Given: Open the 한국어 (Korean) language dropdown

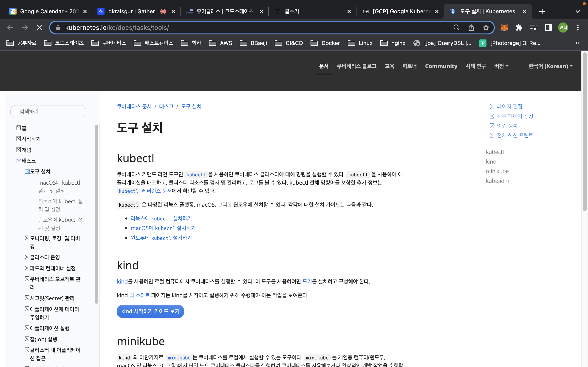Looking at the screenshot, I should click(550, 66).
